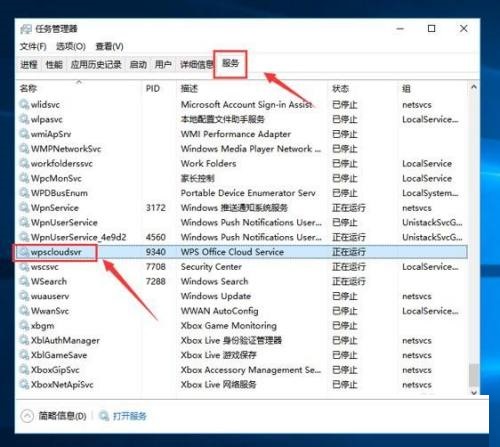The image size is (500, 447).
Task: Click PID 3172 of WpnService
Action: point(156,207)
